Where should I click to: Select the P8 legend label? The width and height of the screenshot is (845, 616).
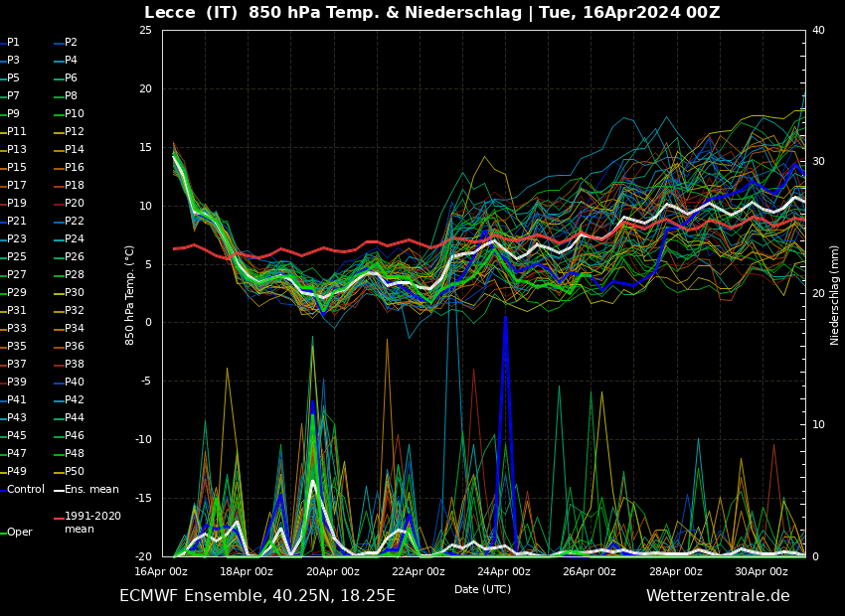click(x=66, y=95)
